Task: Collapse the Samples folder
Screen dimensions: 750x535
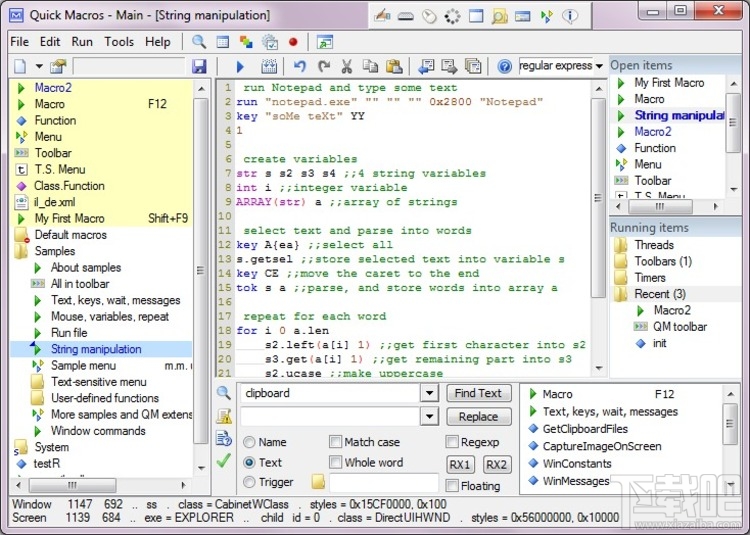Action: 21,251
